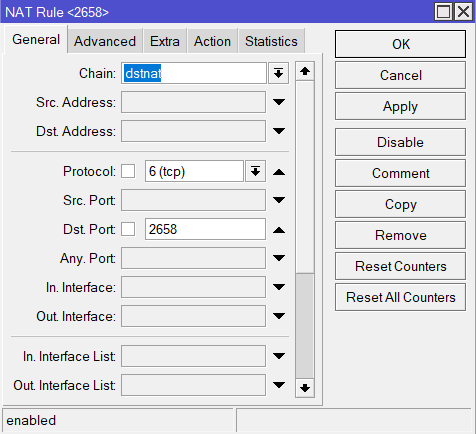Toggle the Dst. Port invert checkbox
Screen dimensions: 476x434
point(128,229)
